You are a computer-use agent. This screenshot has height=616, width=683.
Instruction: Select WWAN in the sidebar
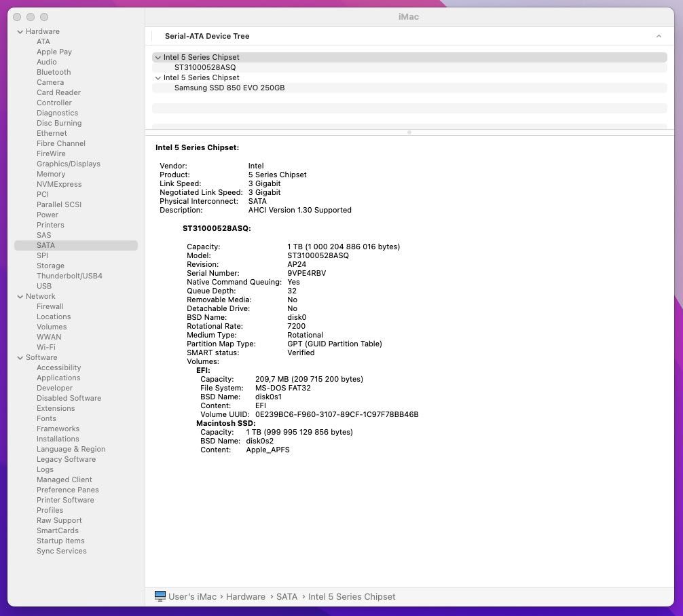click(49, 337)
